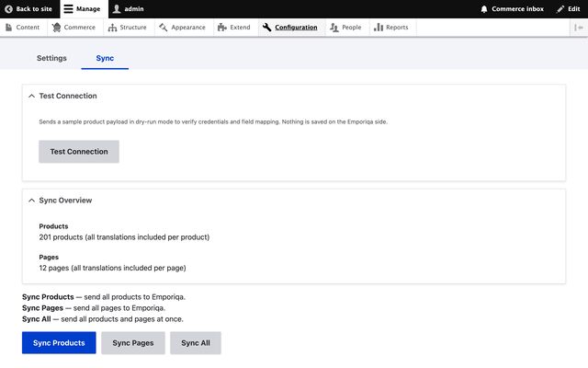Click the Sync Overview section heading
This screenshot has height=368, width=588.
65,201
